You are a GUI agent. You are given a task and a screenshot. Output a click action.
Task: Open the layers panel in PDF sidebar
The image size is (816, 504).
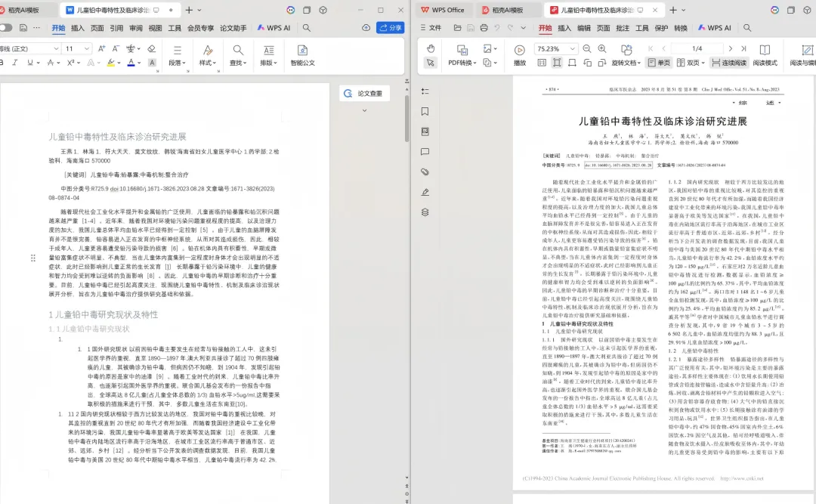pyautogui.click(x=425, y=212)
